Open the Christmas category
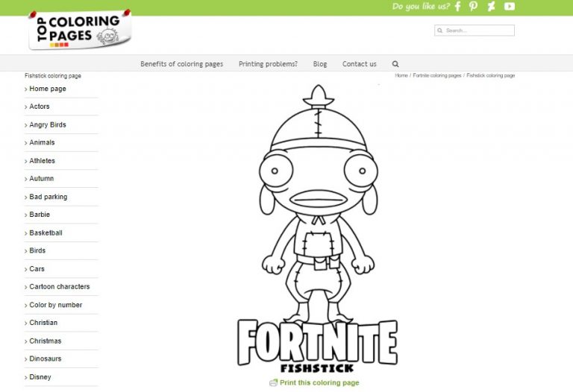Viewport: 573px width, 392px height. [46, 341]
